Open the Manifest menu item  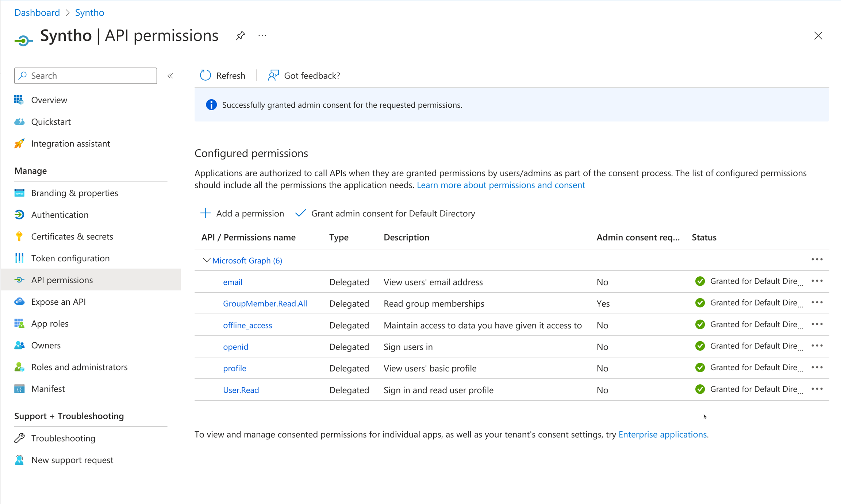pos(48,389)
